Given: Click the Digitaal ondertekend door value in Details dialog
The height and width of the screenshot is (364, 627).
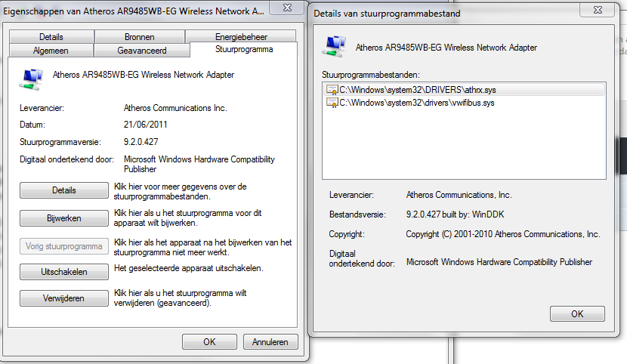Looking at the screenshot, I should click(499, 262).
